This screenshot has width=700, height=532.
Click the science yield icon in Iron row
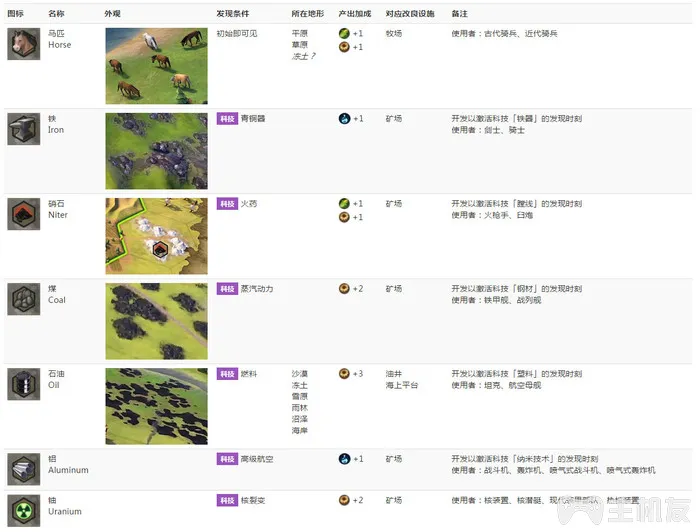pos(344,118)
